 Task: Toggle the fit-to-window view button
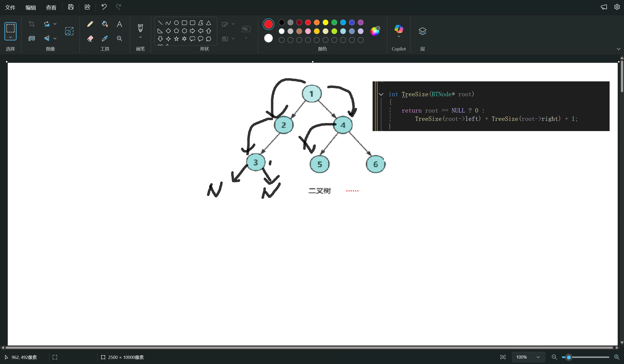(503, 357)
